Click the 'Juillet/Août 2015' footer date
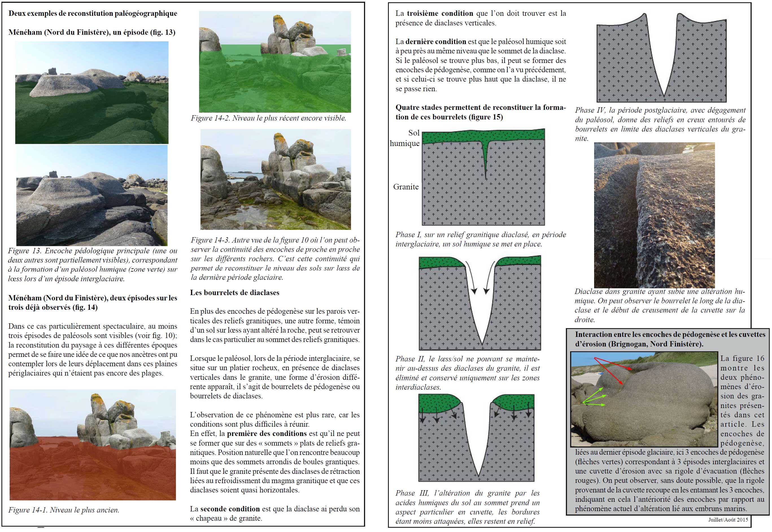 click(x=728, y=520)
